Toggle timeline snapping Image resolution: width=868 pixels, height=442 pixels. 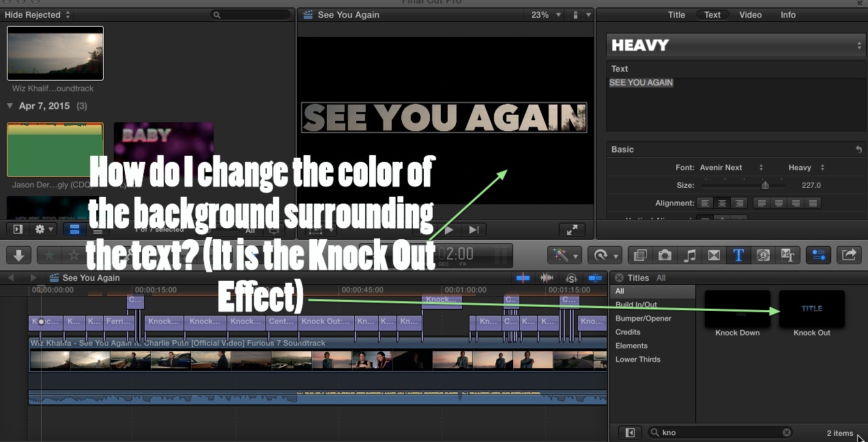tap(596, 277)
